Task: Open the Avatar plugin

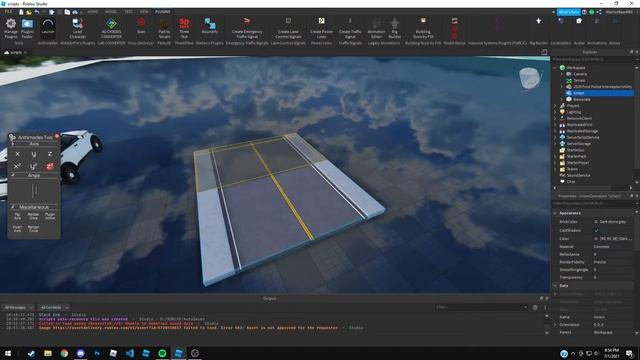Action: point(579,21)
